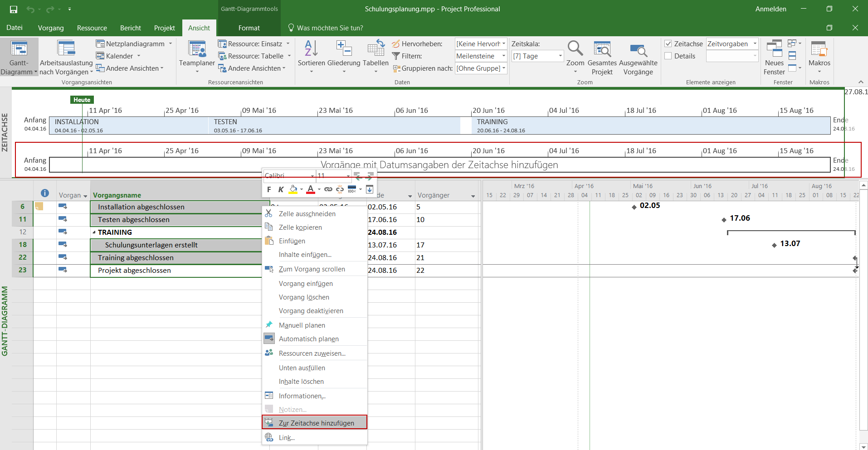Choose Zur Zeitachse hinzufügen menu entry
This screenshot has height=450, width=868.
(x=316, y=423)
